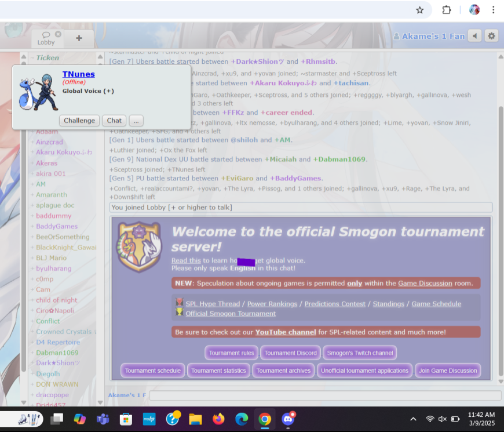Select user Amaranth in the user list
The image size is (504, 432).
tap(52, 195)
